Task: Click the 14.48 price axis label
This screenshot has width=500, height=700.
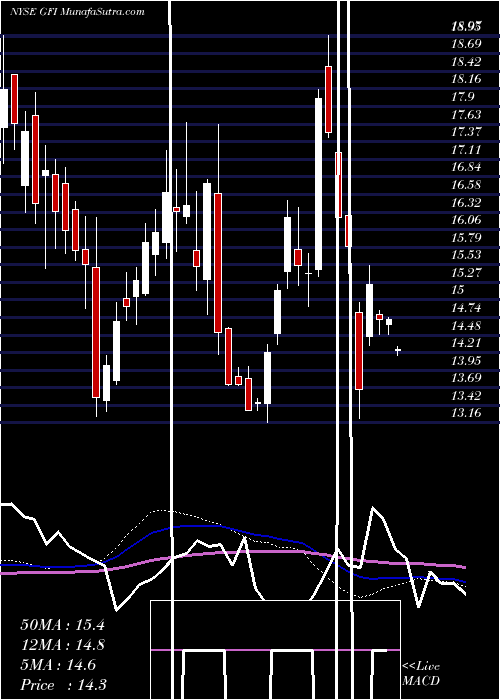Action: coord(466,325)
